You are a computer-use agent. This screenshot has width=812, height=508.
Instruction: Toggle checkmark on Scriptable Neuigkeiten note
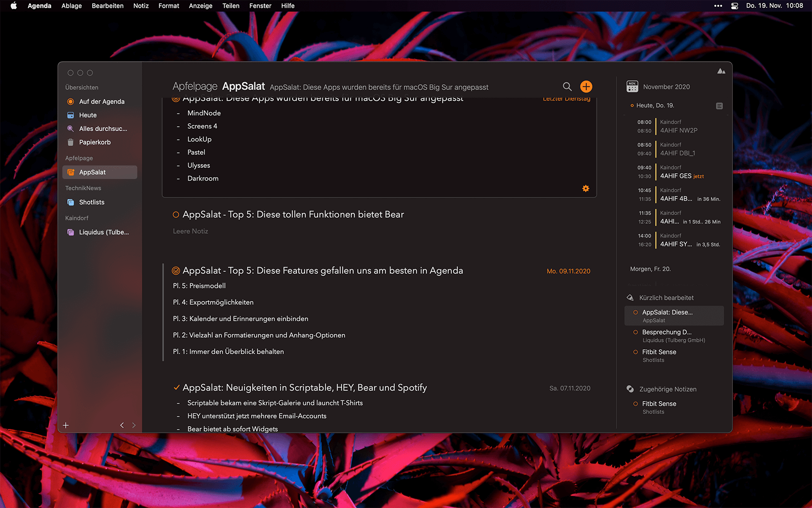pyautogui.click(x=176, y=388)
